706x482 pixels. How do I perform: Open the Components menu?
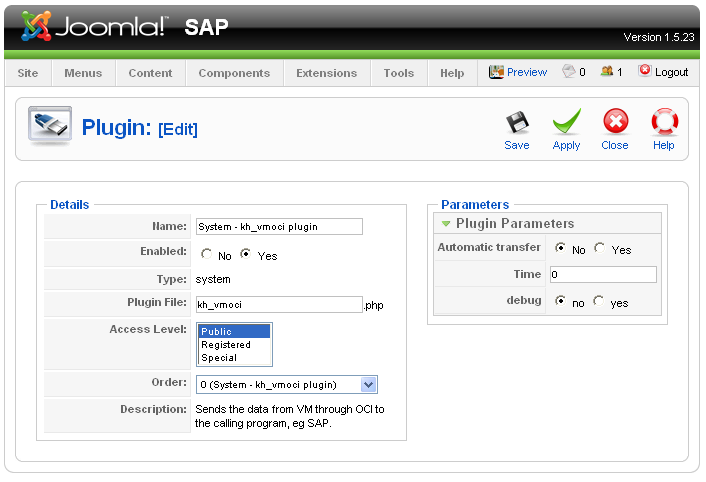234,73
